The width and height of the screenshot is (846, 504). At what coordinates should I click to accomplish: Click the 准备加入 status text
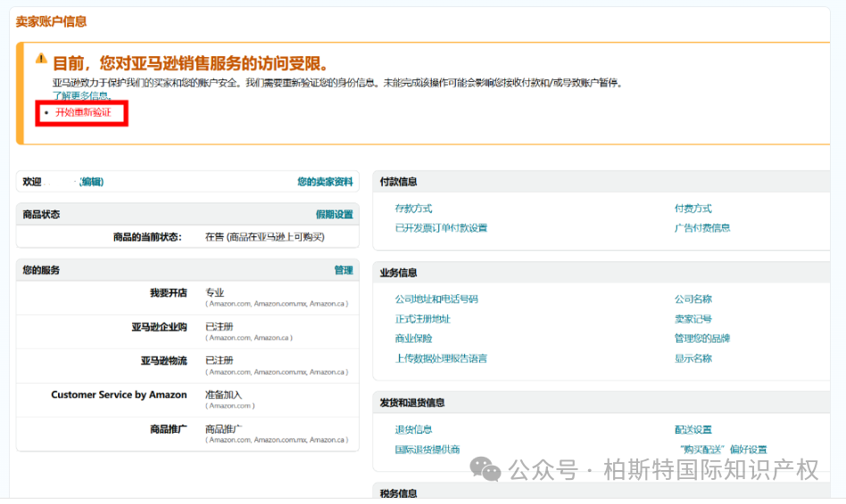pyautogui.click(x=223, y=394)
